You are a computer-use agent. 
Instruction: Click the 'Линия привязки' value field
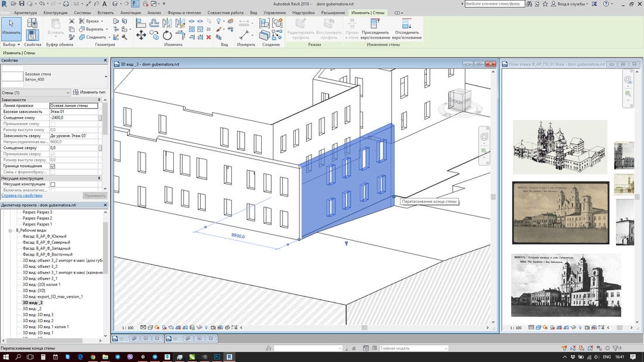click(73, 105)
